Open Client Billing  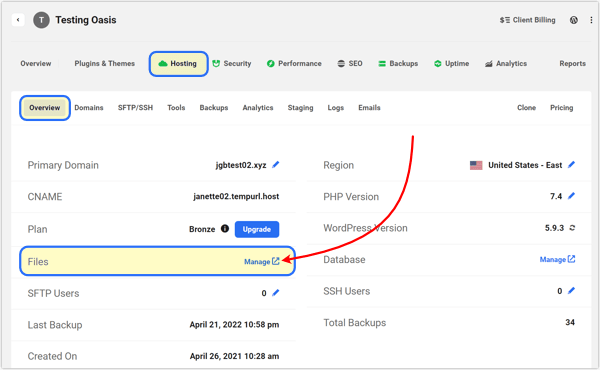[x=527, y=20]
